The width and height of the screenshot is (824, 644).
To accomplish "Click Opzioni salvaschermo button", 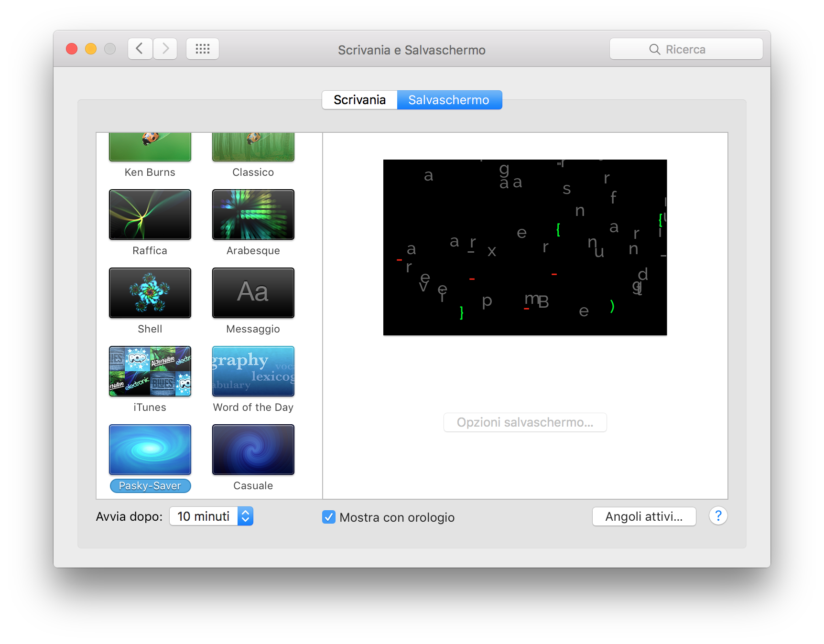I will point(525,422).
